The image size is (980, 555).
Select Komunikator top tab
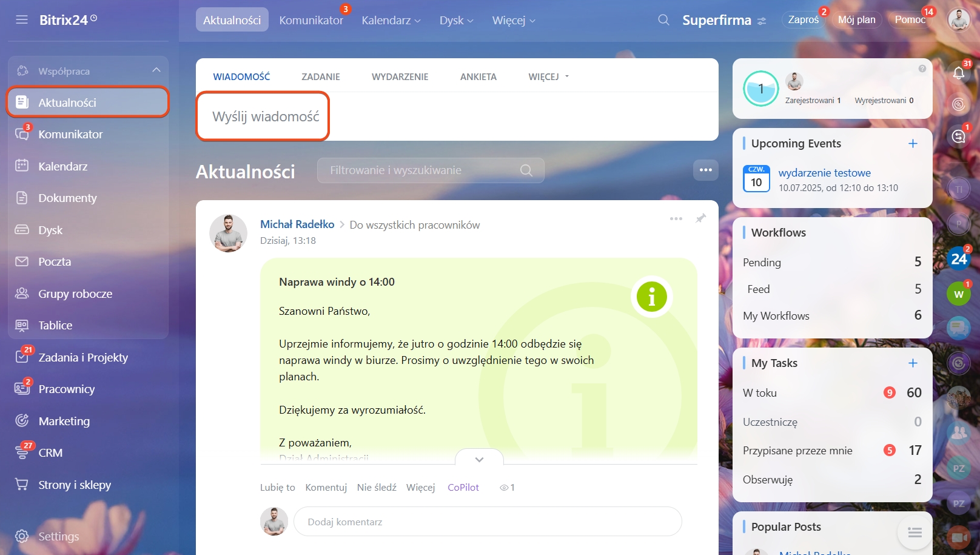pos(311,20)
